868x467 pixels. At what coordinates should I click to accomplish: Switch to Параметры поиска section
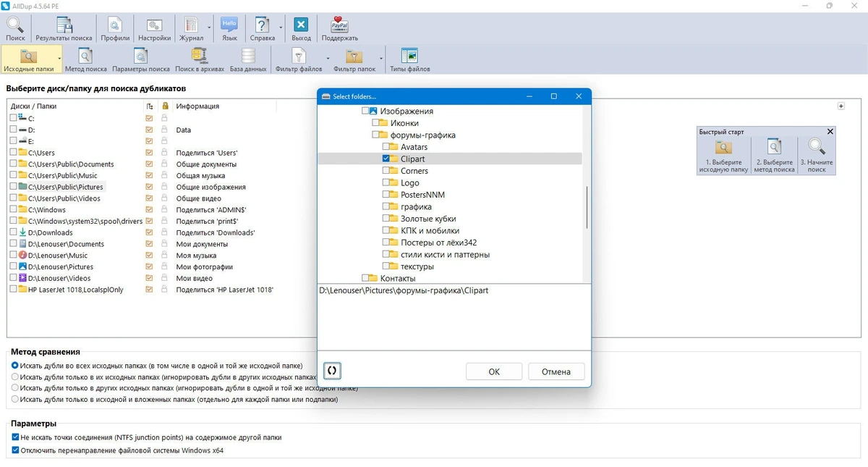141,59
